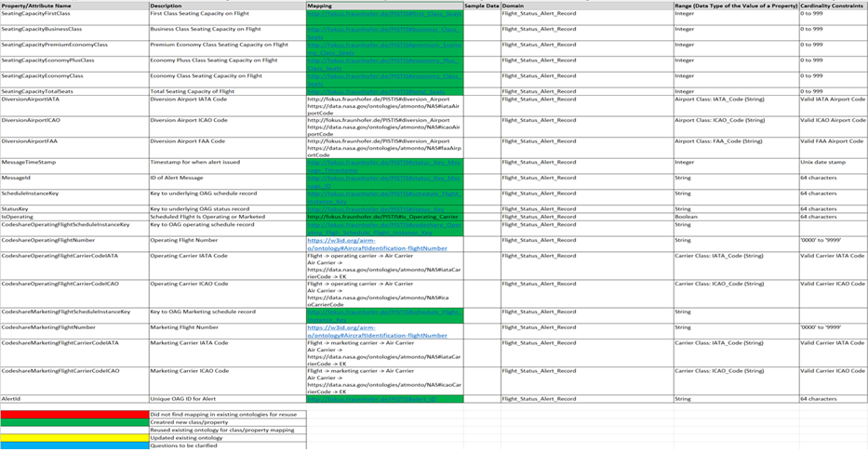Viewport: 868px width, 452px height.
Task: Select the Description column header
Action: [x=228, y=6]
